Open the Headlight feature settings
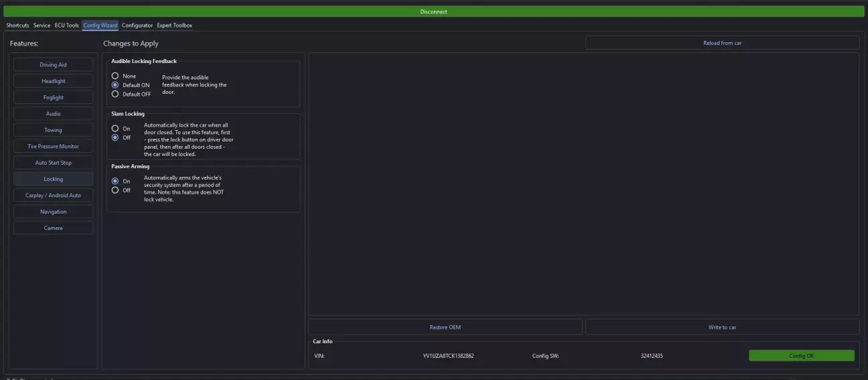Image resolution: width=868 pixels, height=380 pixels. tap(53, 81)
